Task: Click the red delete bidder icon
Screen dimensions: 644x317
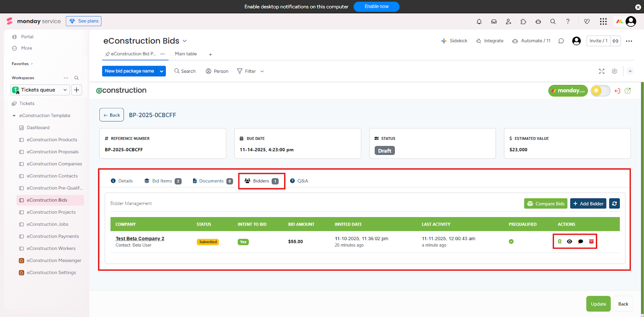Action: tap(591, 242)
